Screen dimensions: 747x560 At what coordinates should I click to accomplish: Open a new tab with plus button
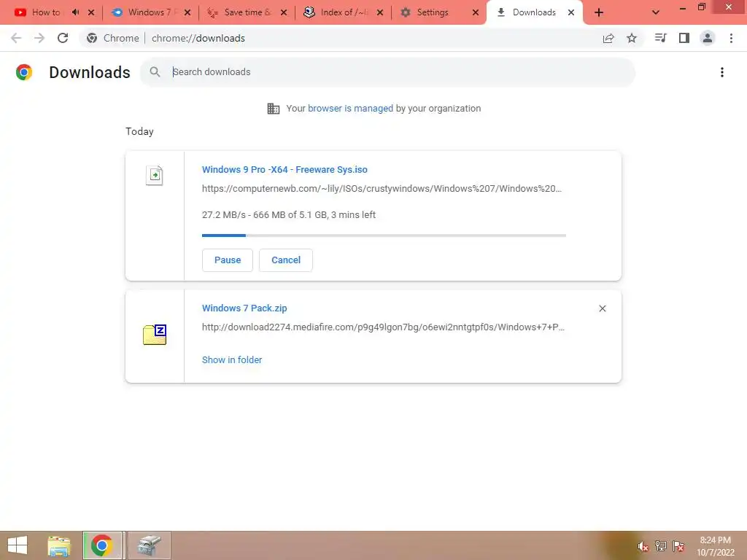(599, 12)
